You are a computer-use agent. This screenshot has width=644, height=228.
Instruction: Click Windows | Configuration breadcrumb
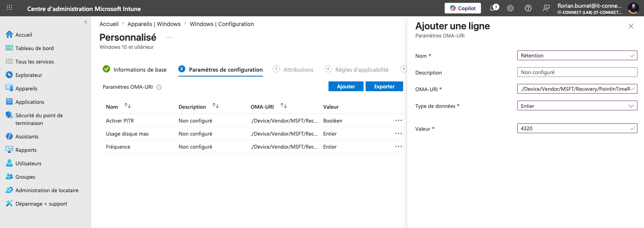tap(222, 24)
